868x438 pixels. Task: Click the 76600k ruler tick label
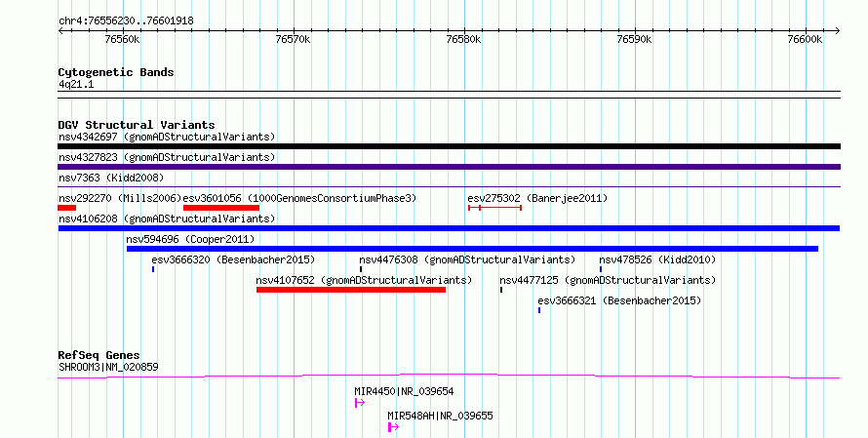tap(805, 40)
